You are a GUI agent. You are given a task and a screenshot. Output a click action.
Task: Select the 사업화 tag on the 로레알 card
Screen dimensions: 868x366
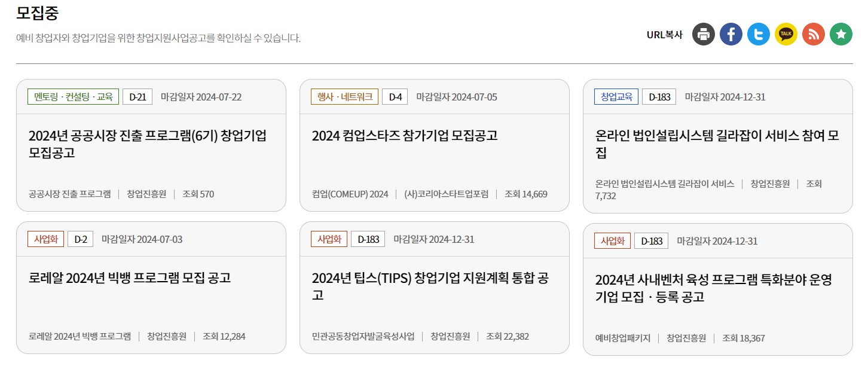[45, 239]
